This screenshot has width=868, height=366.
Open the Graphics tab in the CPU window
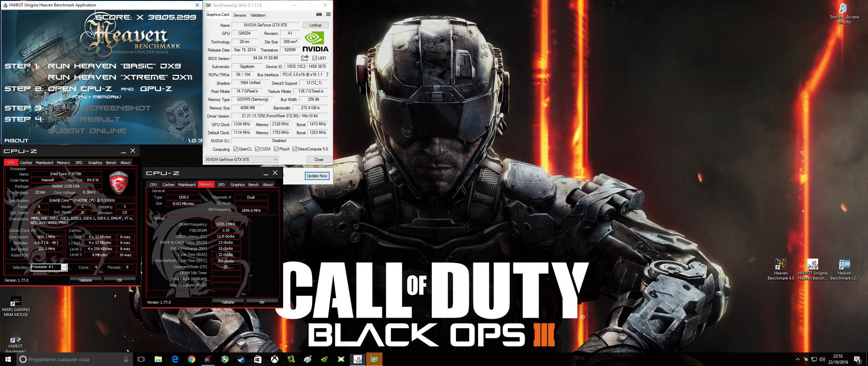(x=95, y=163)
